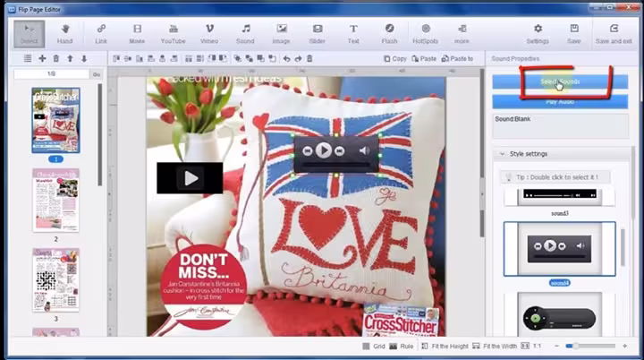The height and width of the screenshot is (360, 644).
Task: Click the Play Audio button
Action: point(560,101)
